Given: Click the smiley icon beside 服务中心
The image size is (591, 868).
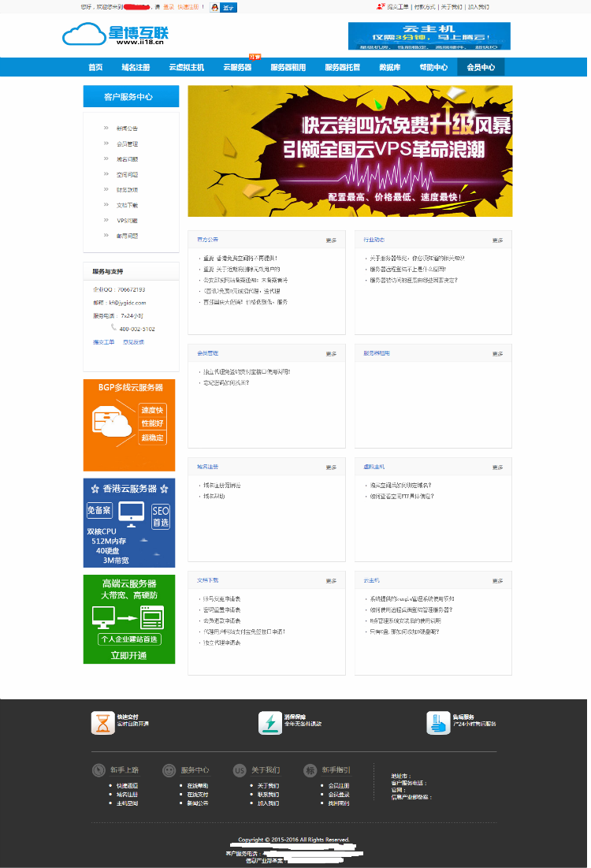Looking at the screenshot, I should (x=169, y=770).
